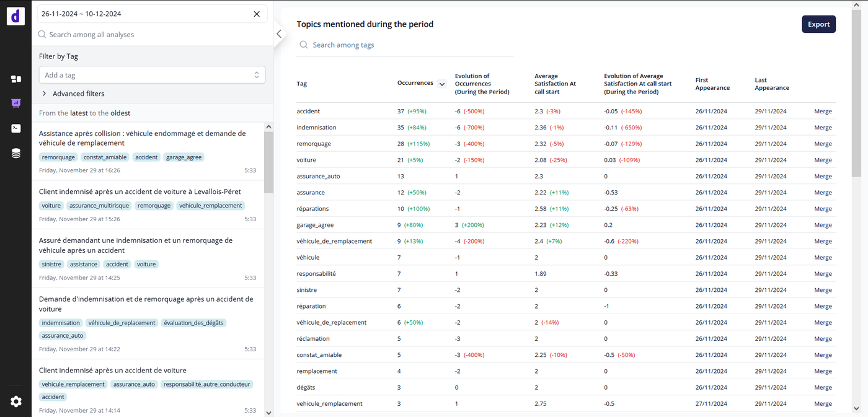Open the database stack sidebar icon
The height and width of the screenshot is (417, 868).
pos(16,154)
